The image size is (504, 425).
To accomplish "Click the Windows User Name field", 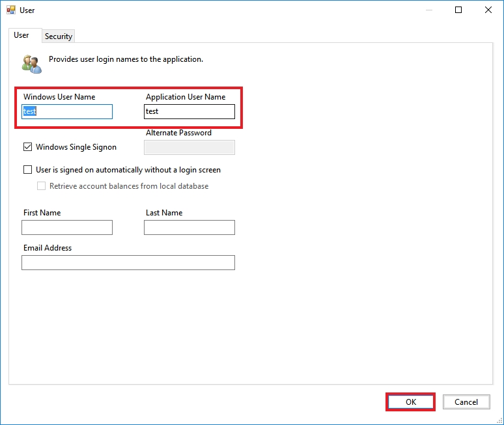I will (x=67, y=111).
